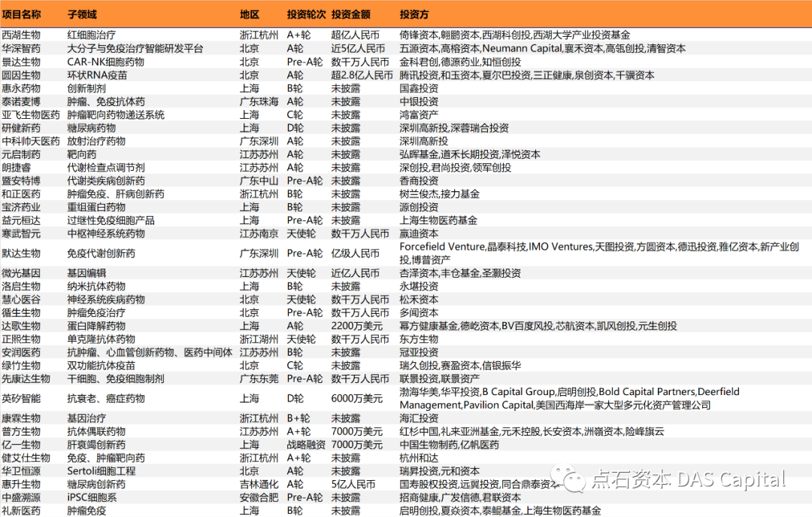Select the 微光基因 project cell
The width and height of the screenshot is (812, 517).
[21, 273]
